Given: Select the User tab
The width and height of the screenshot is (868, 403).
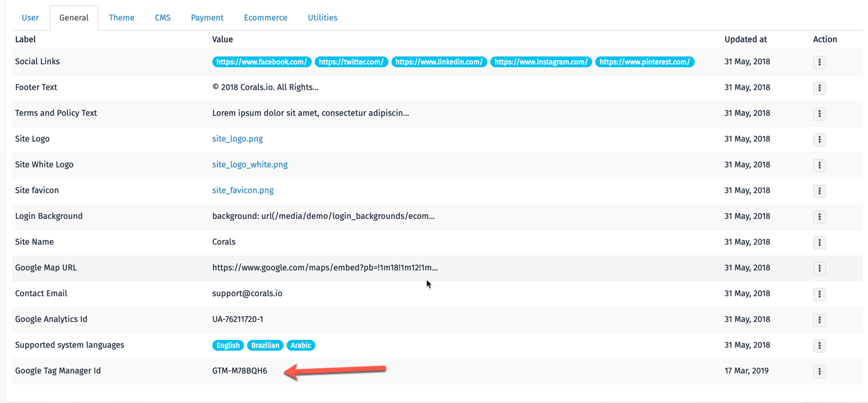Looking at the screenshot, I should [30, 17].
